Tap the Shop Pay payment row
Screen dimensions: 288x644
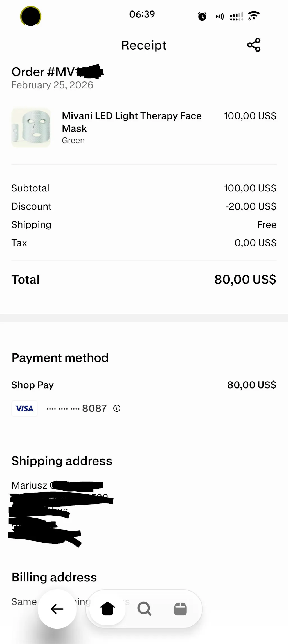pos(33,385)
